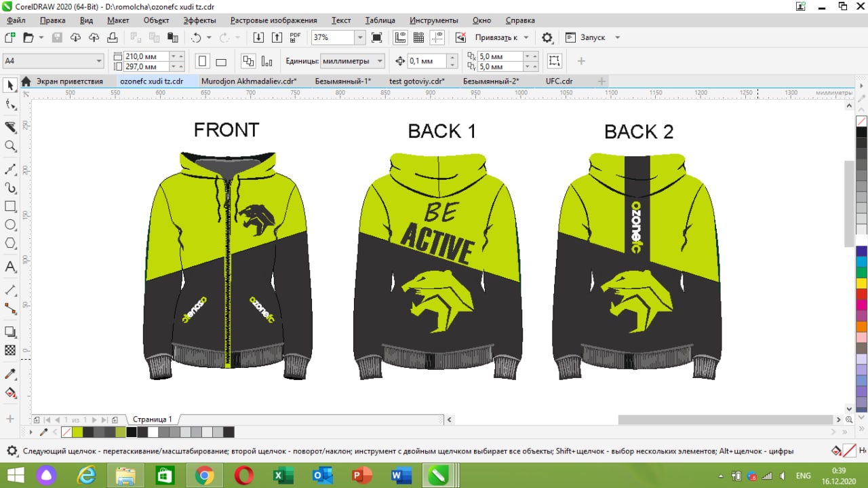Select the Interactive Fill bucket tool
The width and height of the screenshot is (868, 488).
point(10,393)
